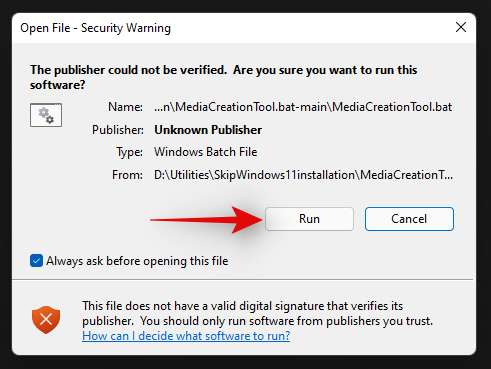Click the digital signature warning paragraph

tap(257, 313)
